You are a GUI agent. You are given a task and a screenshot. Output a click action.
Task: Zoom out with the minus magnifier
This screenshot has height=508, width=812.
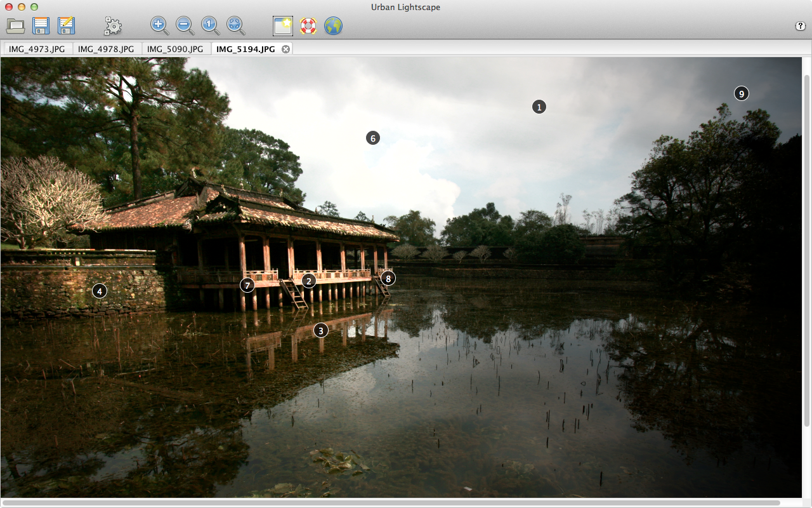point(185,25)
